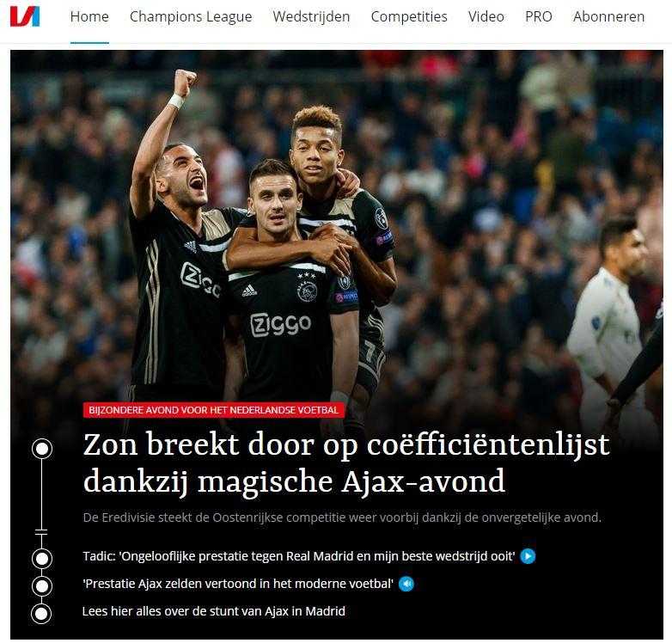
Task: Select timeline circle beside 'Lees hier alles'
Action: tap(41, 614)
